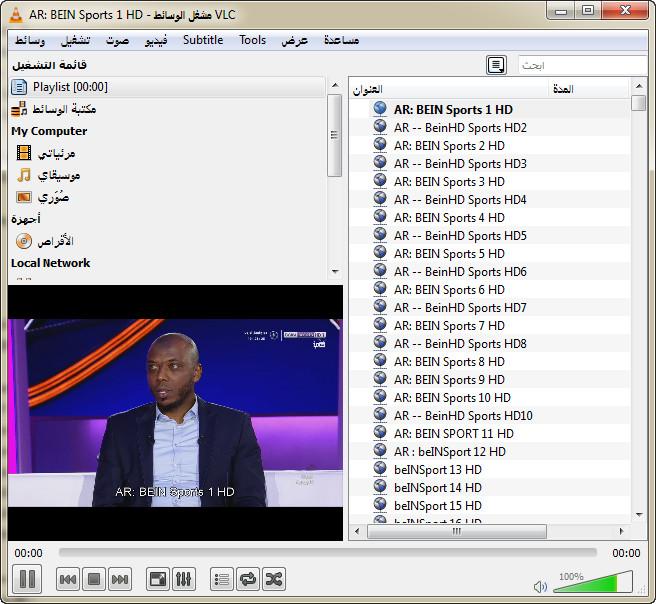The image size is (656, 604).
Task: Select AR: BEIN Sports 5 HD entry
Action: pyautogui.click(x=449, y=253)
